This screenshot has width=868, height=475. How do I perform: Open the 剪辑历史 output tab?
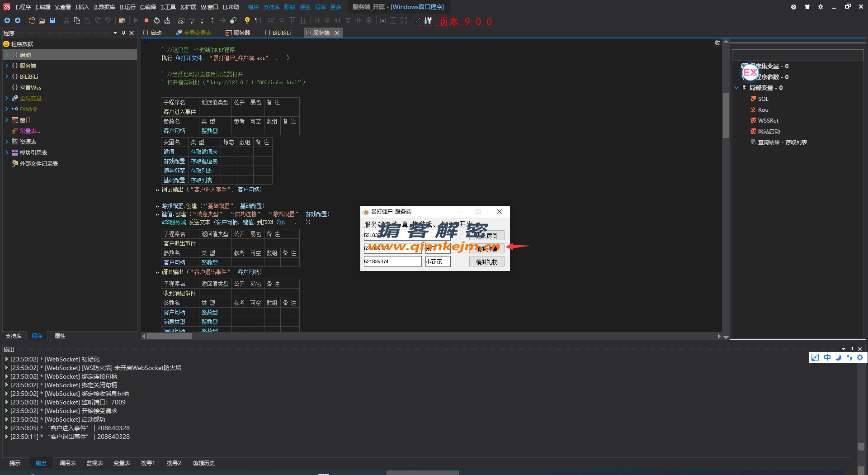coord(204,463)
